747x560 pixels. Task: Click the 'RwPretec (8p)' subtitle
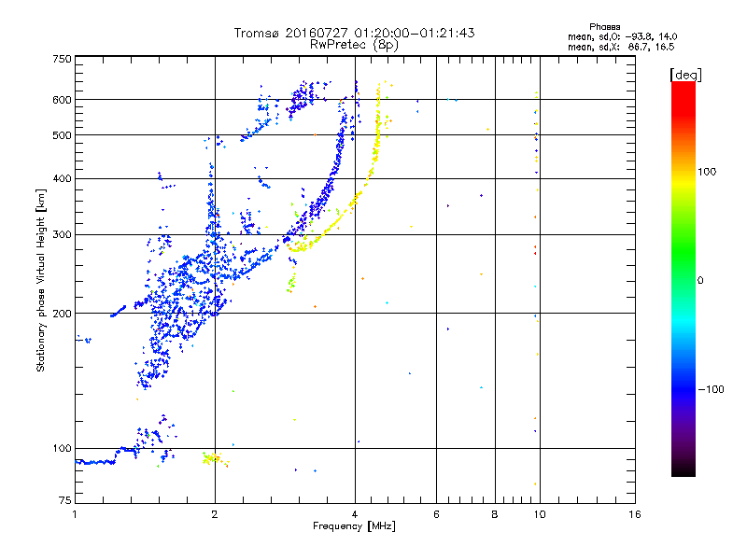[x=354, y=45]
